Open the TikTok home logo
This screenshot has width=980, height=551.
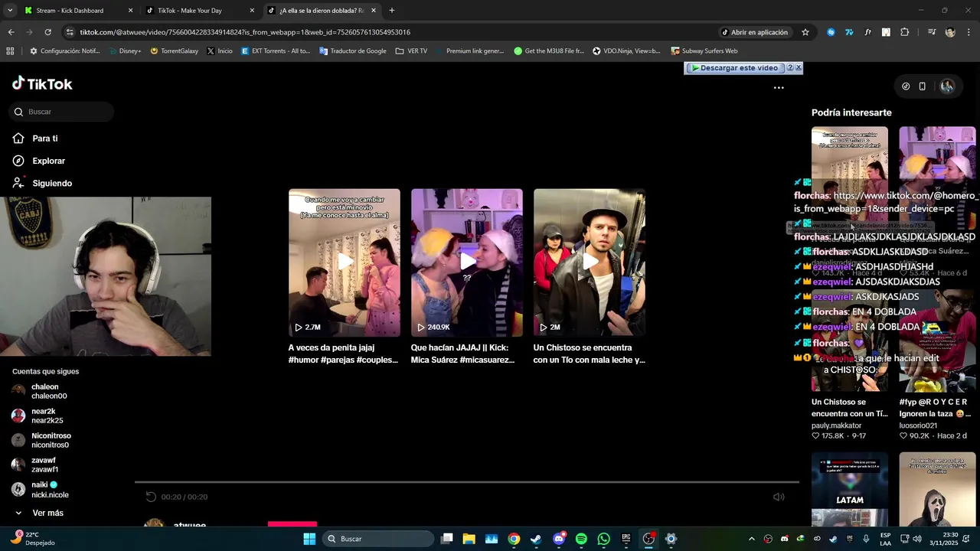[x=42, y=84]
